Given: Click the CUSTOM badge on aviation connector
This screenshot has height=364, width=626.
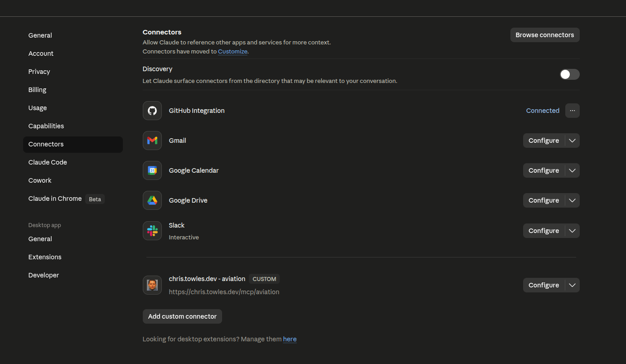Looking at the screenshot, I should click(264, 279).
